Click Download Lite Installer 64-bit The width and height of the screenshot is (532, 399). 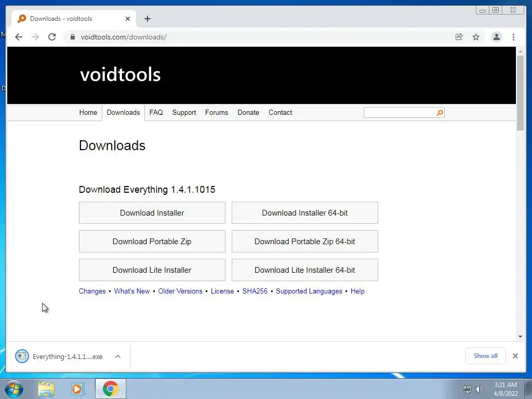point(304,270)
